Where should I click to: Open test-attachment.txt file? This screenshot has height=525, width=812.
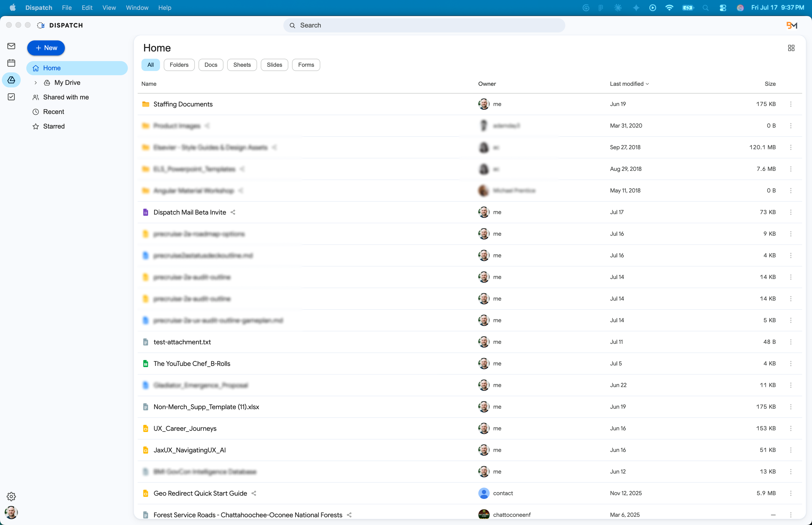tap(182, 342)
